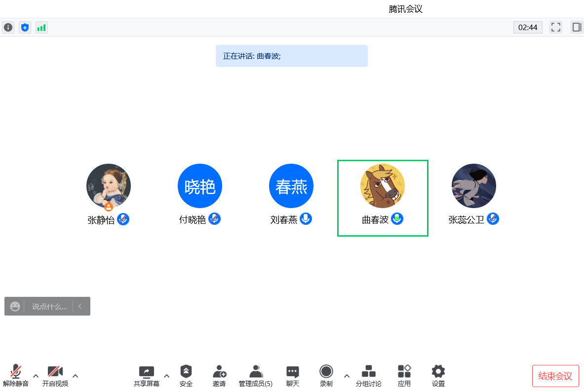Expand share options arrow beside 共享屏幕
Image resolution: width=584 pixels, height=392 pixels.
pyautogui.click(x=167, y=376)
